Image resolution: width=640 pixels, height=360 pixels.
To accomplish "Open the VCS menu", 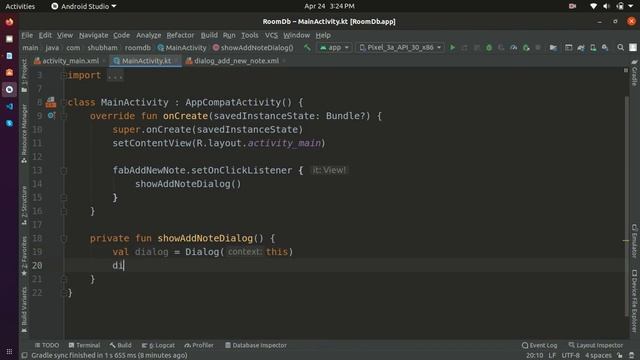I will tap(271, 35).
